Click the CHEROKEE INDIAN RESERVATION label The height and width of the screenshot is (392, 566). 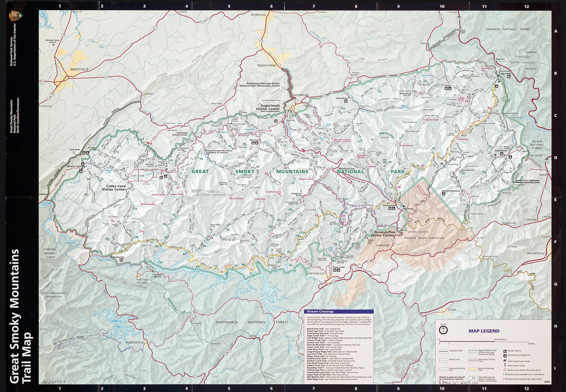tap(424, 238)
